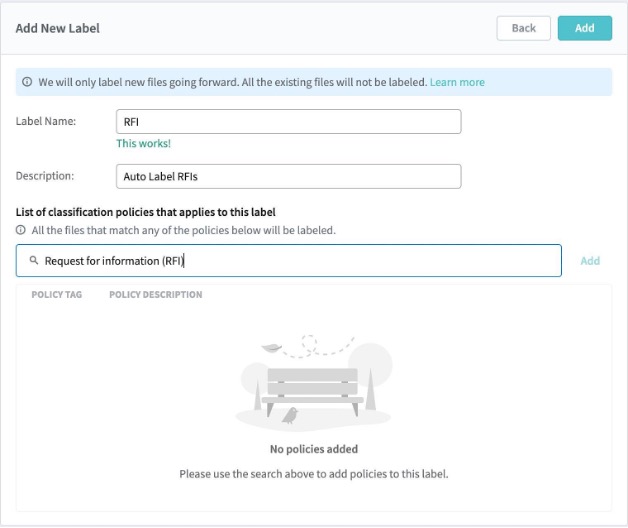Click the hint text about using search above
This screenshot has height=528, width=628.
(313, 473)
